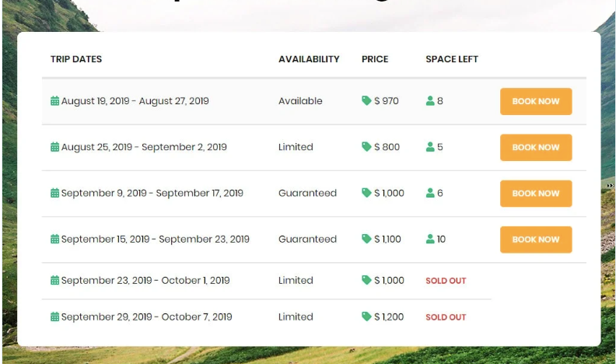The image size is (616, 364).
Task: Book the August 19 – August 27 trip
Action: tap(536, 101)
